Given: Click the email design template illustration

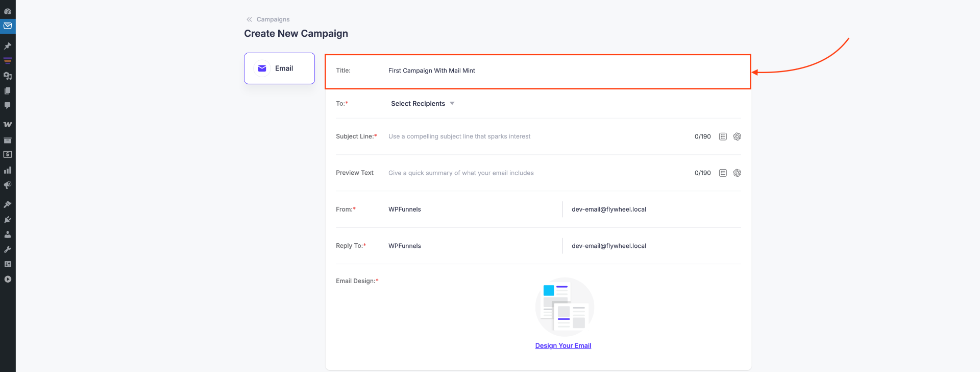Looking at the screenshot, I should [x=565, y=307].
